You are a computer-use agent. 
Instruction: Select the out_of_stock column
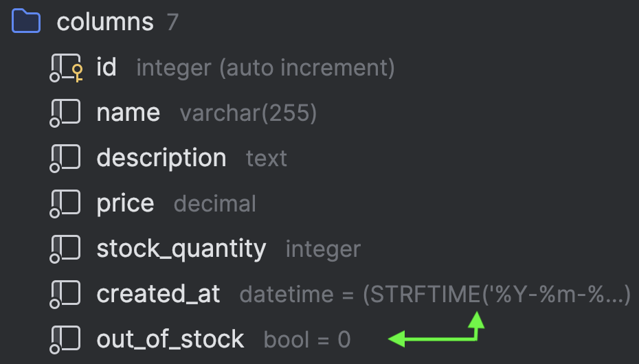click(170, 339)
